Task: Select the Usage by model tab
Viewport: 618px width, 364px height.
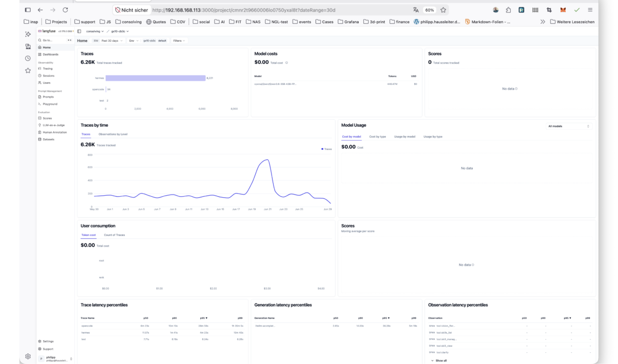Action: pyautogui.click(x=405, y=137)
